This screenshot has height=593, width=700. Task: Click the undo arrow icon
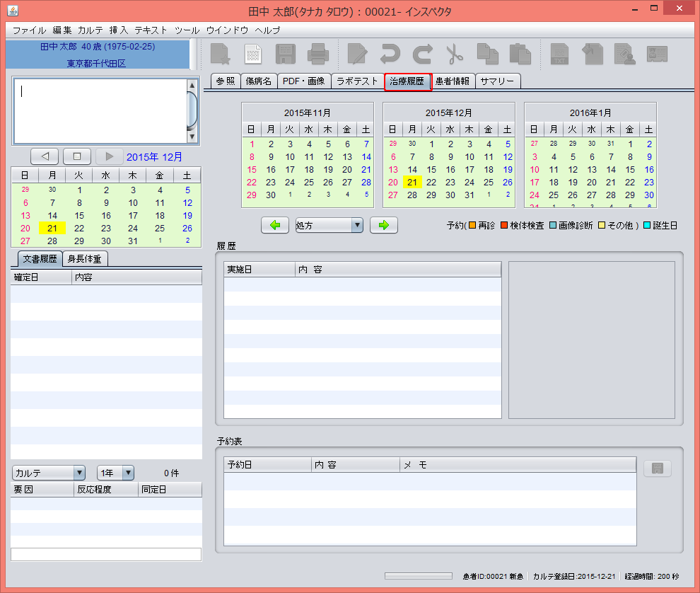(390, 54)
